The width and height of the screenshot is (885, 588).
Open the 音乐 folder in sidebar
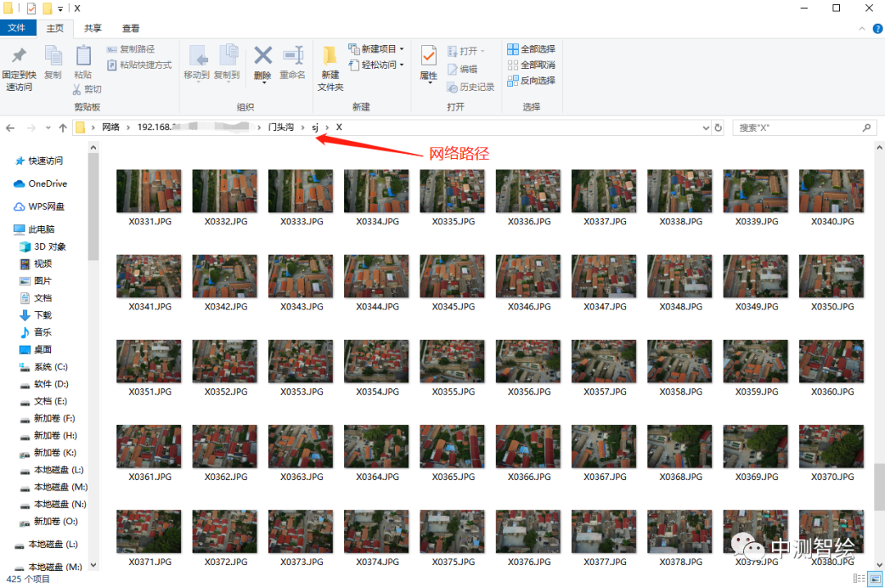pyautogui.click(x=36, y=332)
